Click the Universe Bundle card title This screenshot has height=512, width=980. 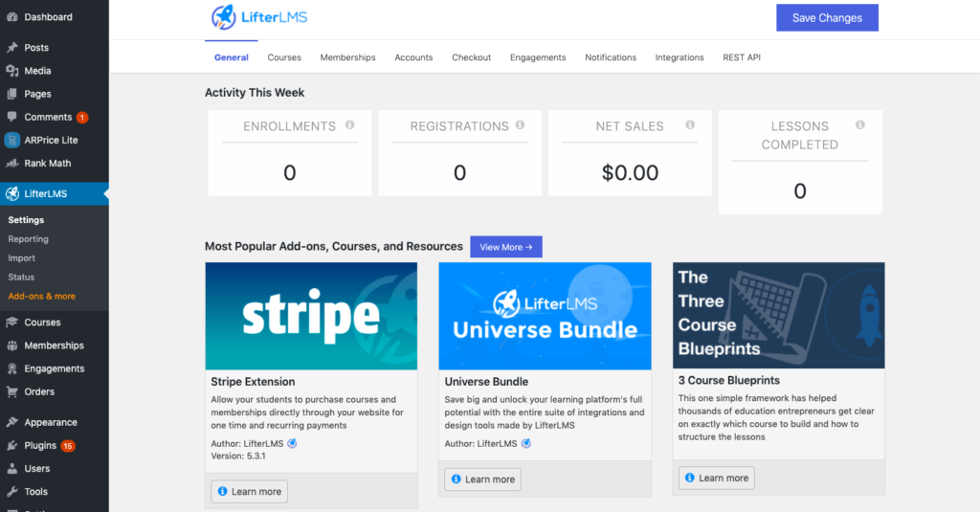tap(486, 382)
